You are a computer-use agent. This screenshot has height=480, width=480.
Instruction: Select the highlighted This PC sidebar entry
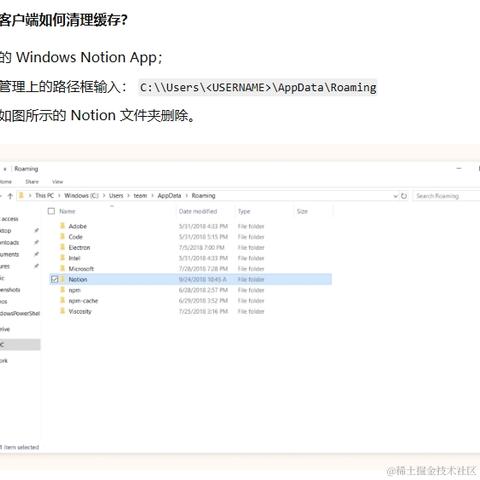pos(20,345)
